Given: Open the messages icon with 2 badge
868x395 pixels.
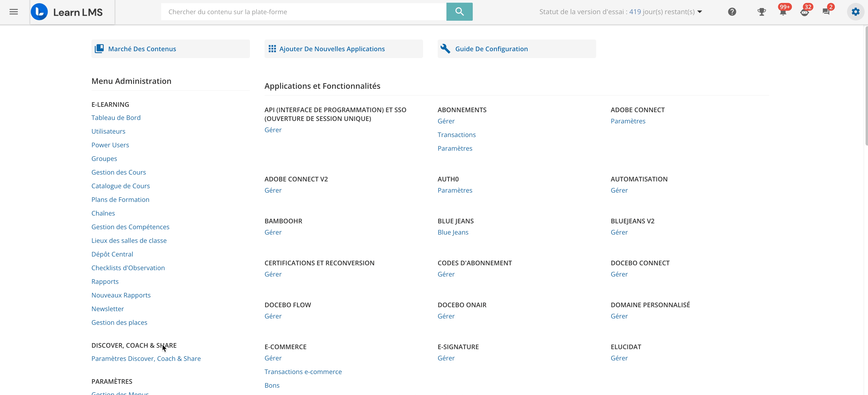Looking at the screenshot, I should tap(826, 12).
